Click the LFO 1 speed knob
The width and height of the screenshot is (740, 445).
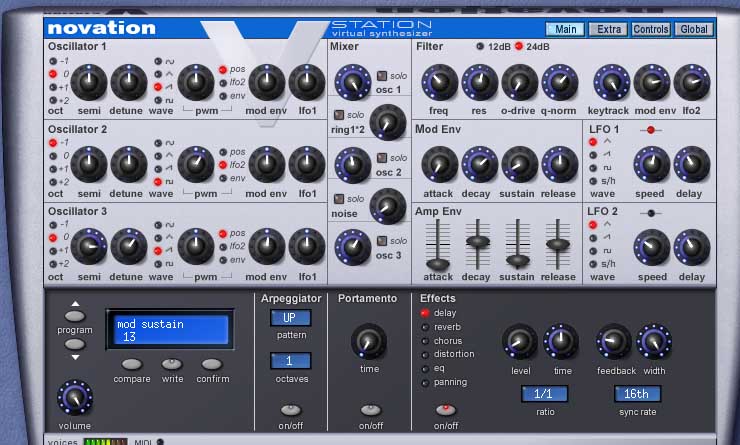[x=652, y=164]
